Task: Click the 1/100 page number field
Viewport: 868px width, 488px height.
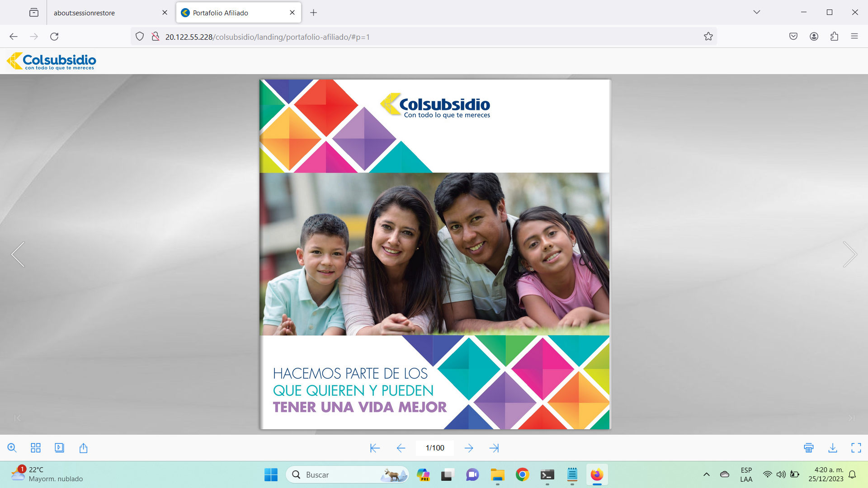Action: click(434, 448)
